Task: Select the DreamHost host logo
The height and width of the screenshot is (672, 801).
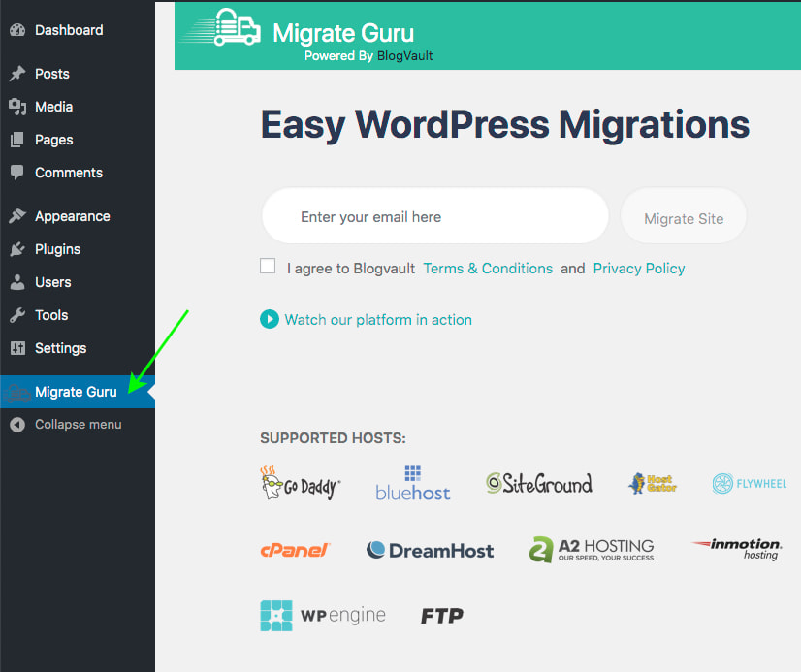Action: (431, 550)
